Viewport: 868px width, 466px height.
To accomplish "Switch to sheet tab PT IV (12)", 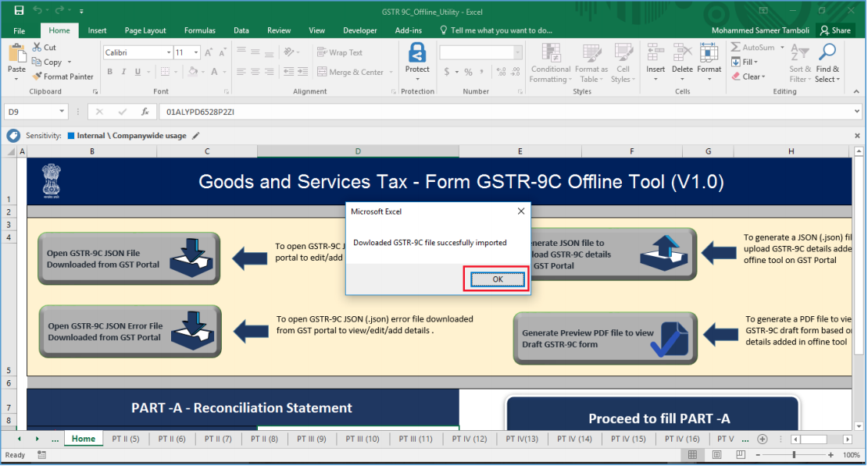I will (470, 439).
